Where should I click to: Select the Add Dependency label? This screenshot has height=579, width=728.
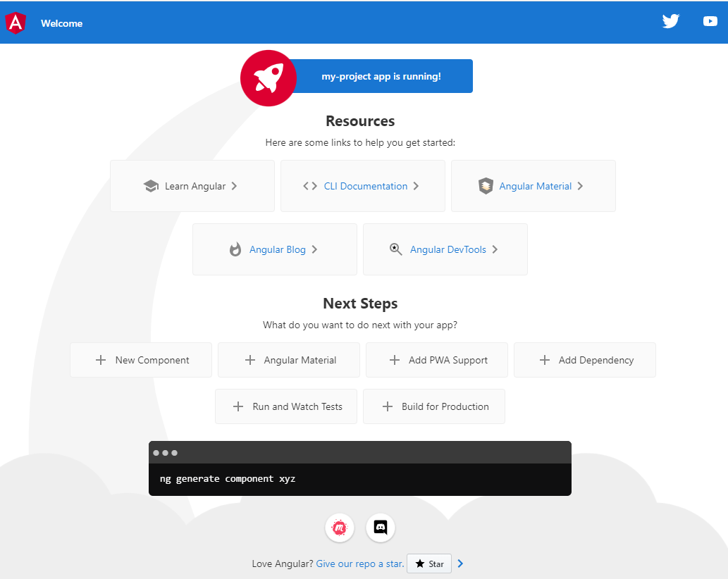596,360
